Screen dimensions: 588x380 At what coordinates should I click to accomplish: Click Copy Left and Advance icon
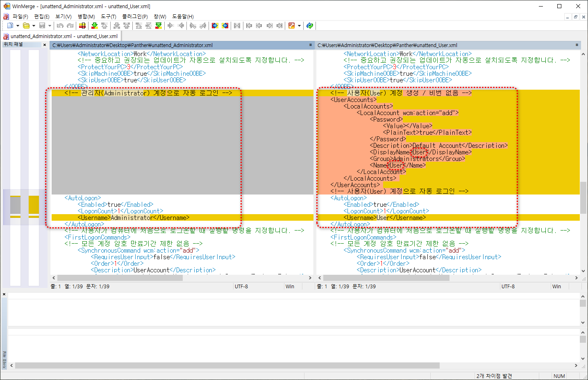pyautogui.click(x=203, y=25)
